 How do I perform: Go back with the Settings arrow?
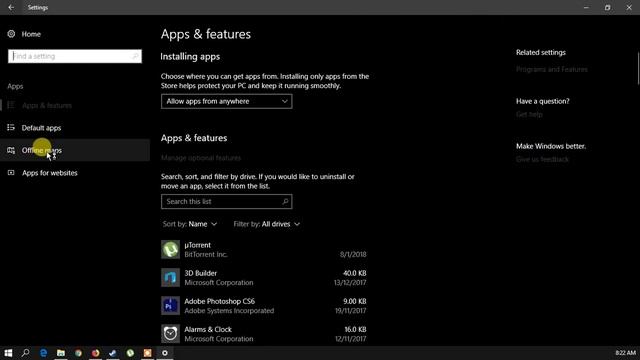11,7
